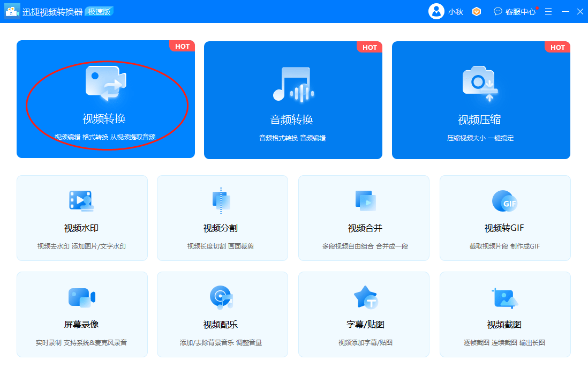Click description 压缩视频大小 一键搞定

pyautogui.click(x=480, y=138)
